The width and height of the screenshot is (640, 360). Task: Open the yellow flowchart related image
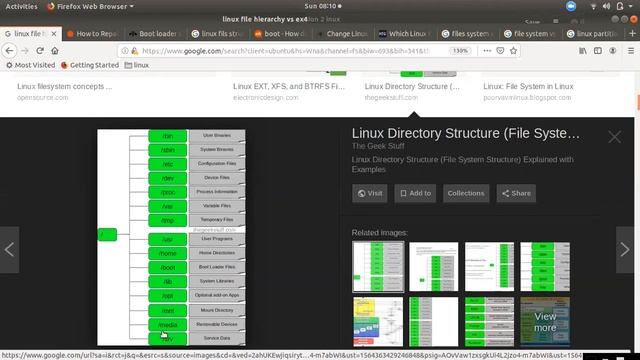point(378,322)
